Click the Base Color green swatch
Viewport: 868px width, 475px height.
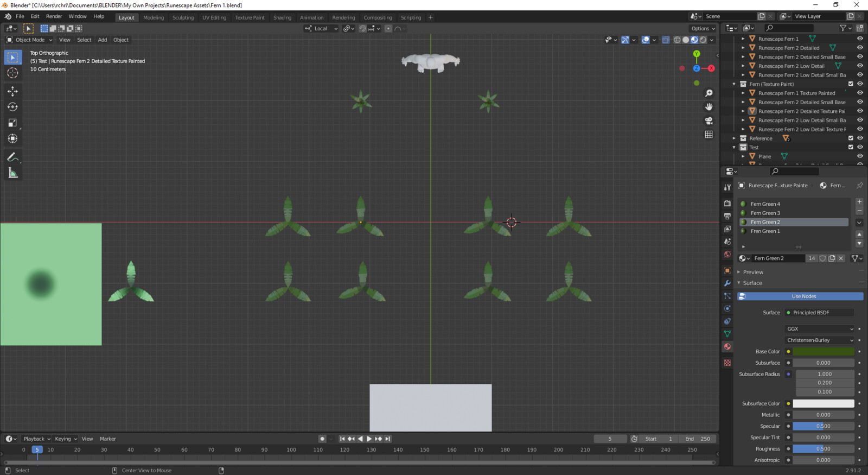point(824,352)
